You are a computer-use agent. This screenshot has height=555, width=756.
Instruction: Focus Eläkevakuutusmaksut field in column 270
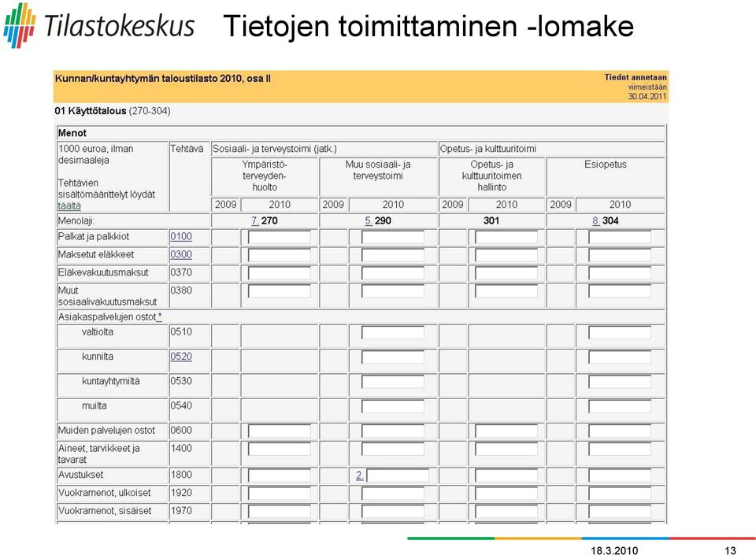[280, 273]
